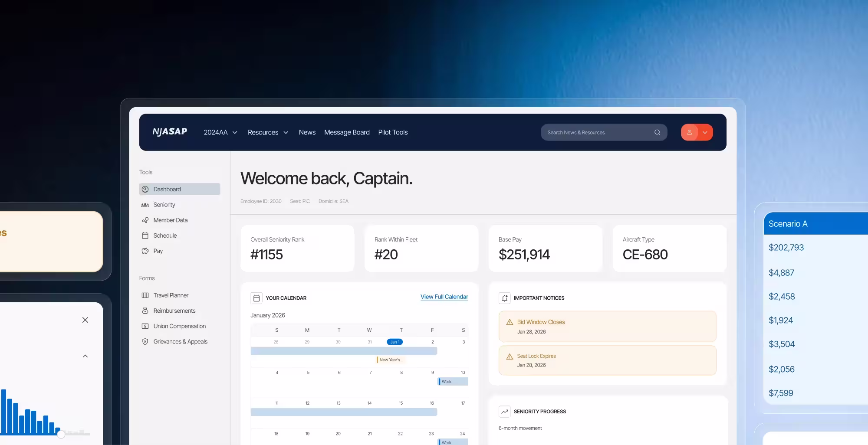Select the Seniority tool icon
Viewport: 868px width, 445px height.
(145, 204)
